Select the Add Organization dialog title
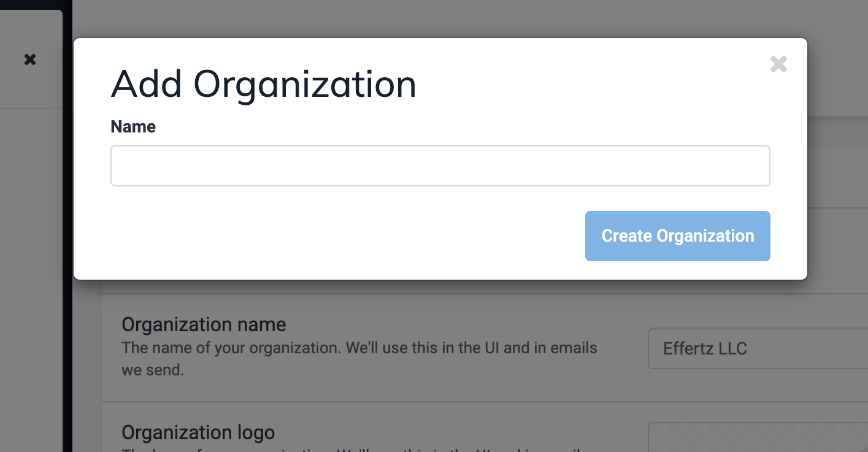 pyautogui.click(x=263, y=84)
